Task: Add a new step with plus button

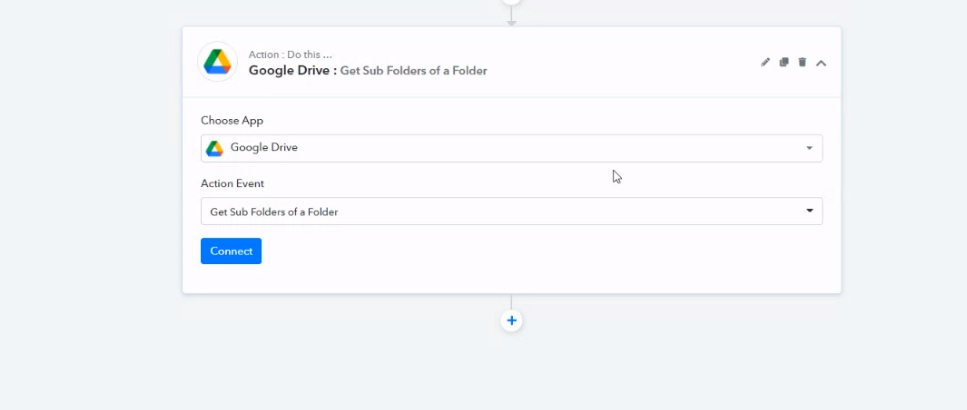Action: [x=511, y=321]
